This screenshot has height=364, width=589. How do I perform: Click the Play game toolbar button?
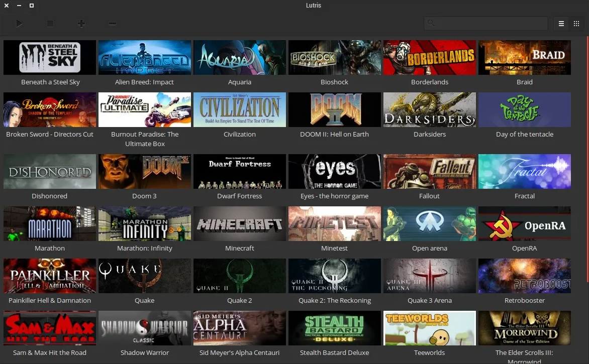pyautogui.click(x=19, y=24)
